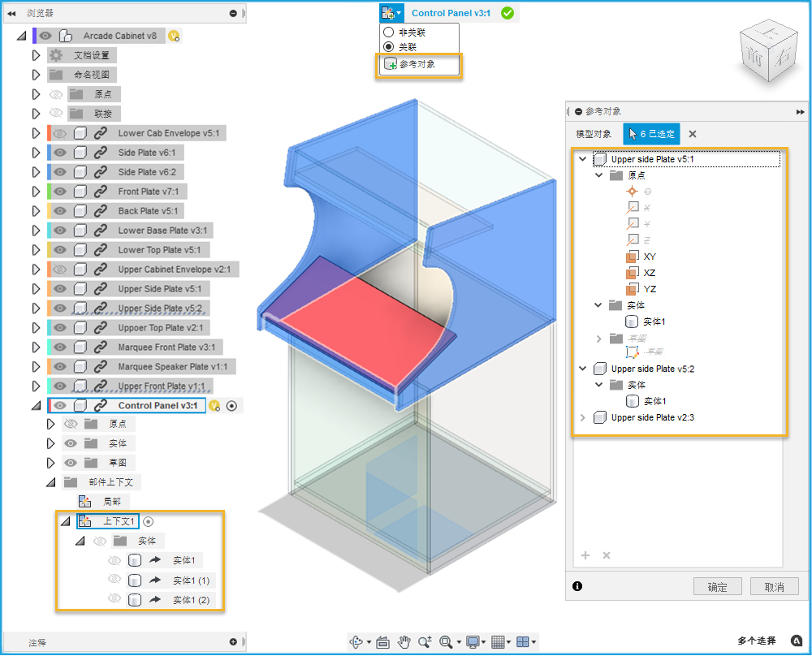Click the 确定 button
Image resolution: width=812 pixels, height=656 pixels.
(x=717, y=587)
